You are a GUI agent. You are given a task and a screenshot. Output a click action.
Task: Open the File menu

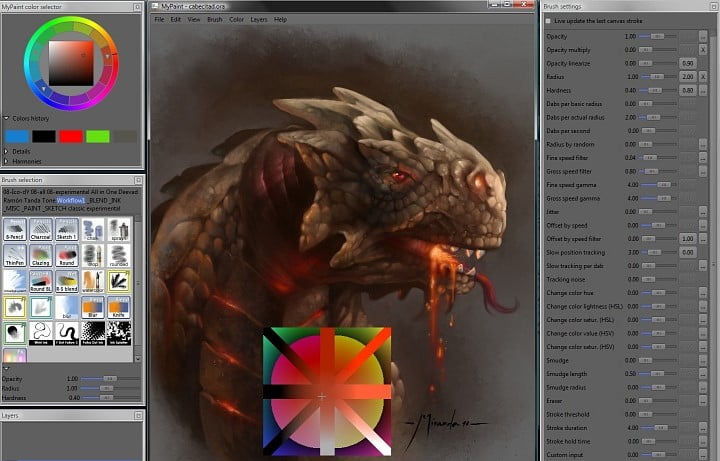point(159,20)
